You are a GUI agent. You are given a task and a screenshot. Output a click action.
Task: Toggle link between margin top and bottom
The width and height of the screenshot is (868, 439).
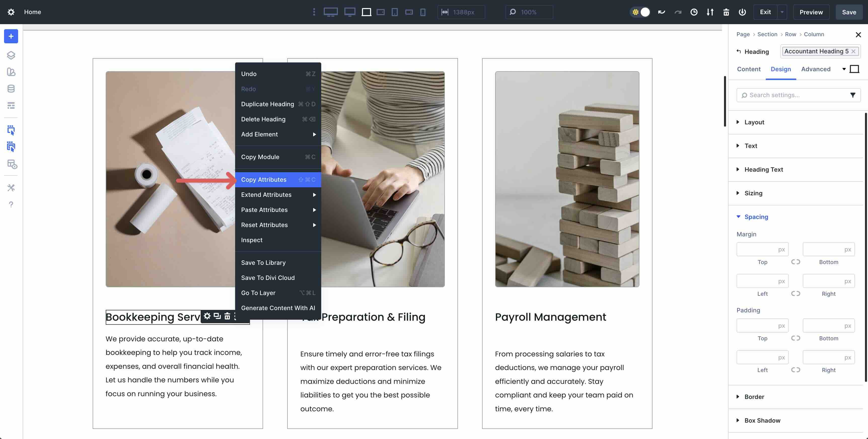click(x=795, y=262)
